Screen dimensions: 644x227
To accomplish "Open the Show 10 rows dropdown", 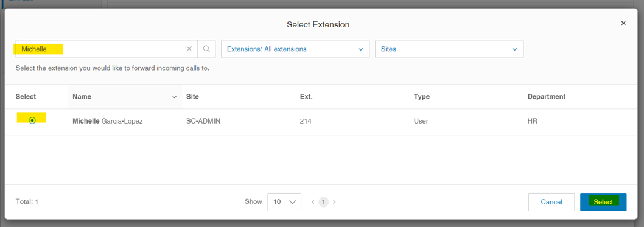I will 284,202.
